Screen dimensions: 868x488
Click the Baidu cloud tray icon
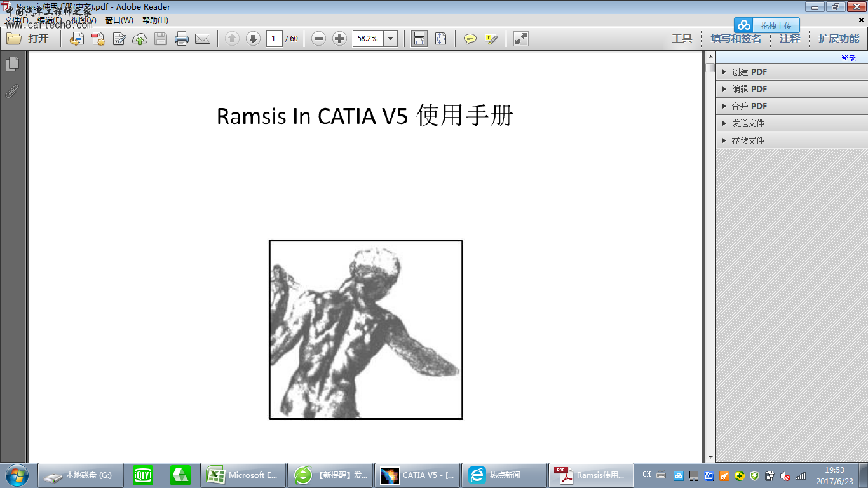(x=678, y=475)
